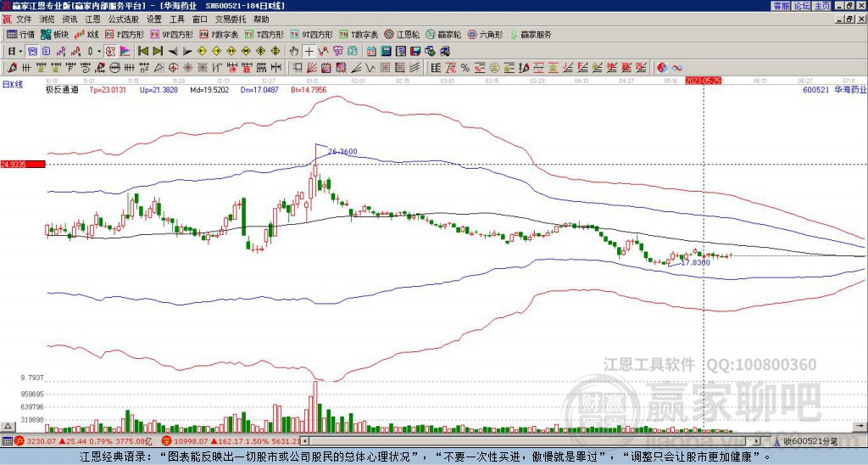Click the 26.3600 high price label
The width and height of the screenshot is (868, 465).
click(x=342, y=151)
